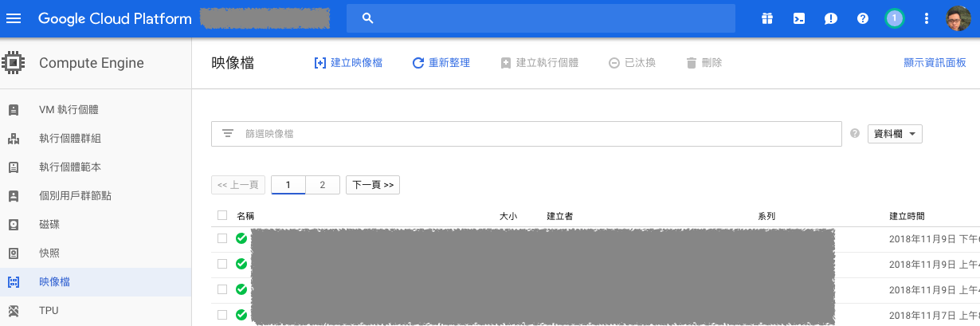
Task: Click the search magnifier icon
Action: click(x=367, y=18)
